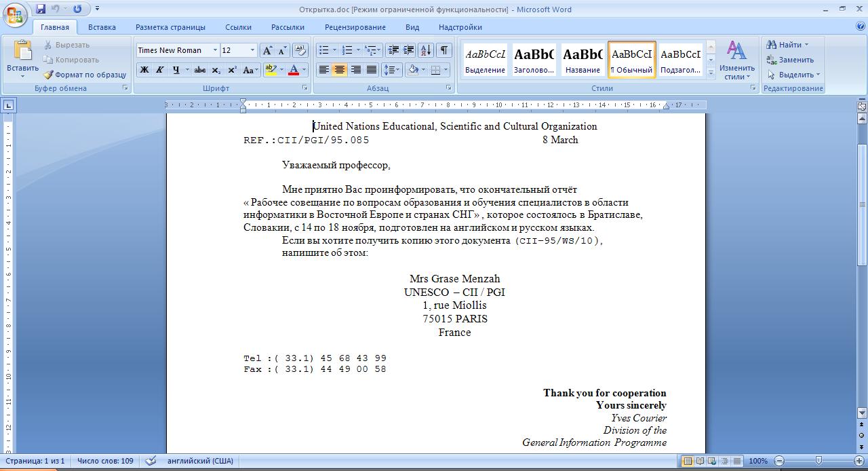Viewport: 868px width, 471px height.
Task: Click the redo arrow in quick access toolbar
Action: [77, 9]
